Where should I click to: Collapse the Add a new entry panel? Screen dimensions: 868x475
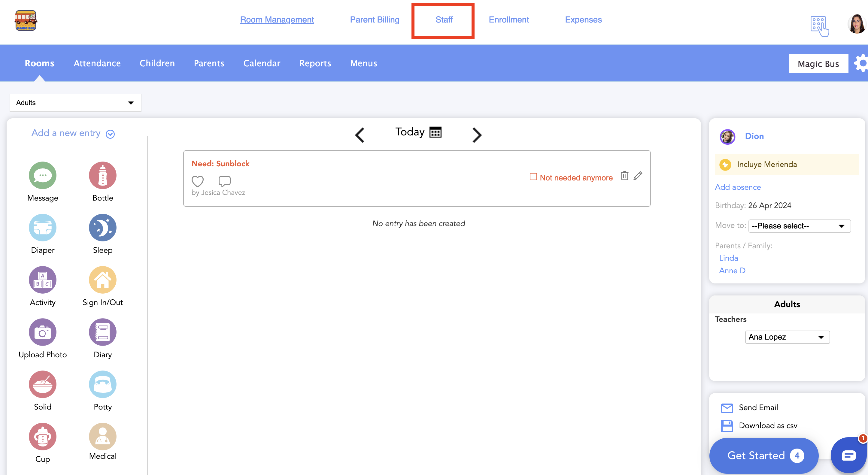click(x=110, y=134)
